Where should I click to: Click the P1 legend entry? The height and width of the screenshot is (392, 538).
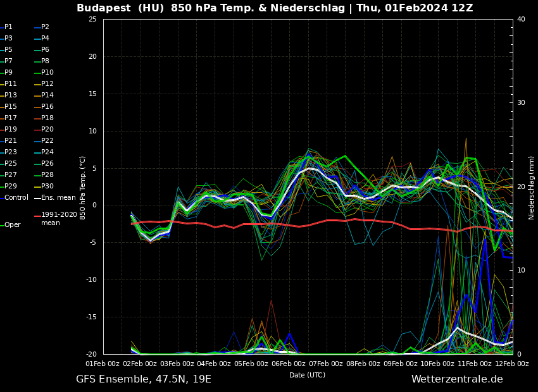tap(8, 27)
